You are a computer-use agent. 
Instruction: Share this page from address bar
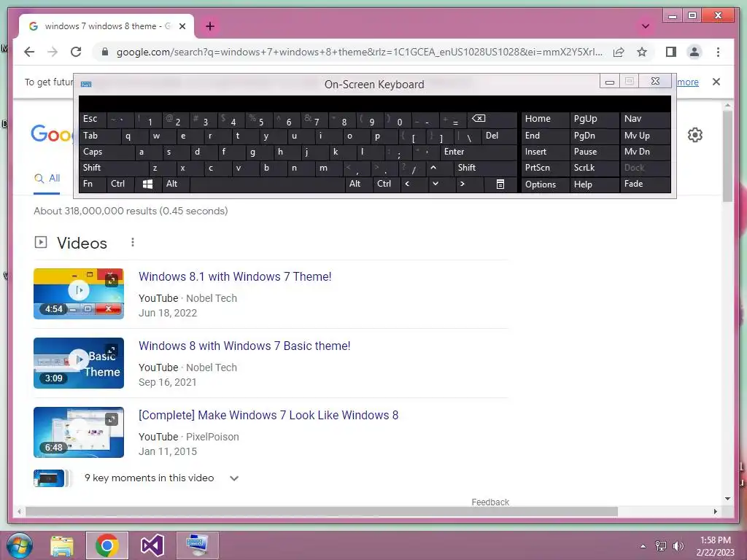click(x=619, y=52)
